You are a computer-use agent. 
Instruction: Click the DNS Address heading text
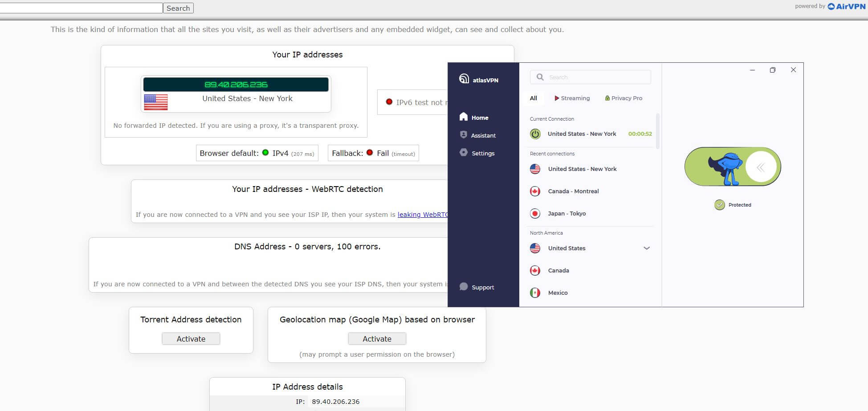pyautogui.click(x=307, y=246)
